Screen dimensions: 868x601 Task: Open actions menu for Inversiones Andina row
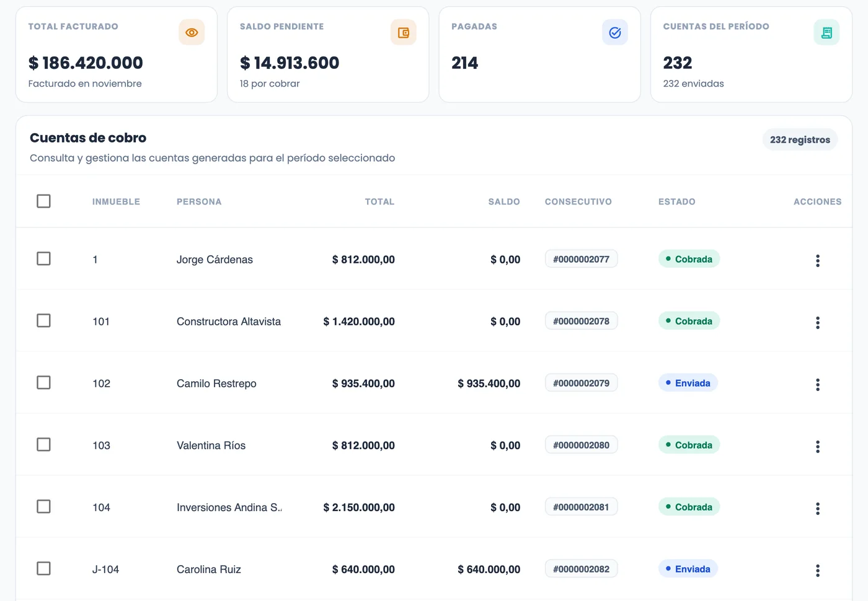pos(818,508)
